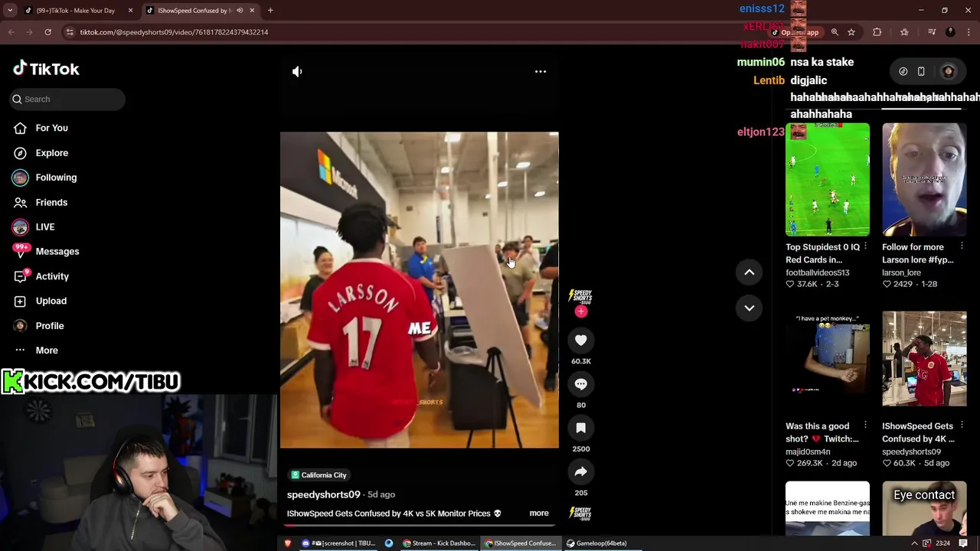The image size is (980, 551).
Task: Open the Following feed
Action: tap(44, 178)
